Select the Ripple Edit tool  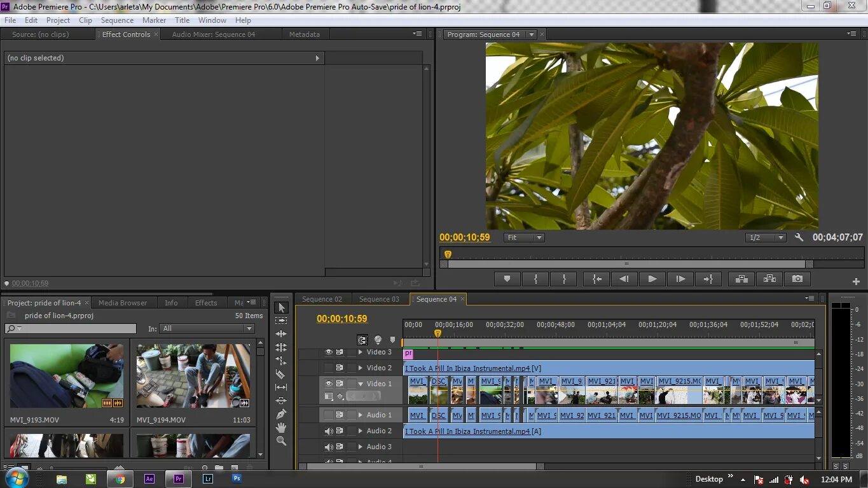pyautogui.click(x=281, y=334)
